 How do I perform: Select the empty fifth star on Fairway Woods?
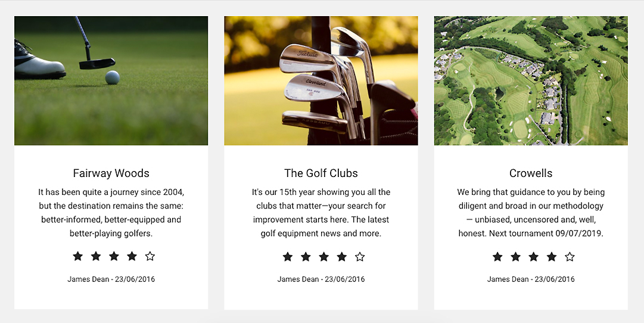(150, 256)
